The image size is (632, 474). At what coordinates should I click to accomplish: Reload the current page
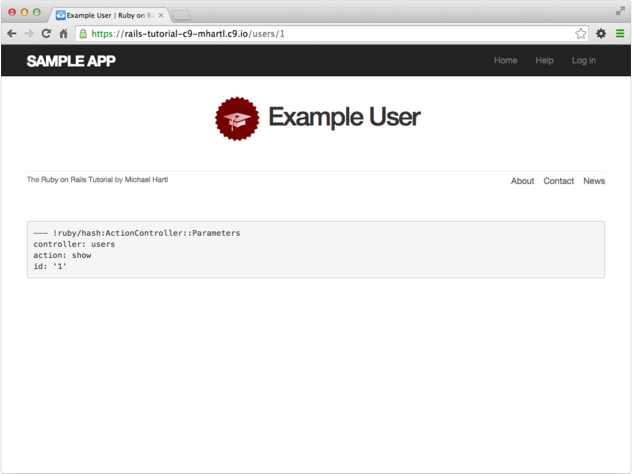tap(46, 33)
